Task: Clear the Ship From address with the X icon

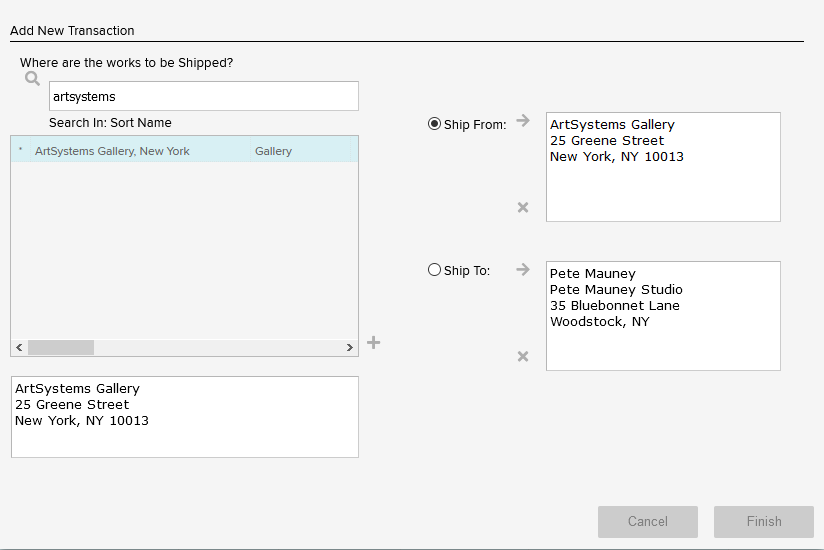Action: 522,207
